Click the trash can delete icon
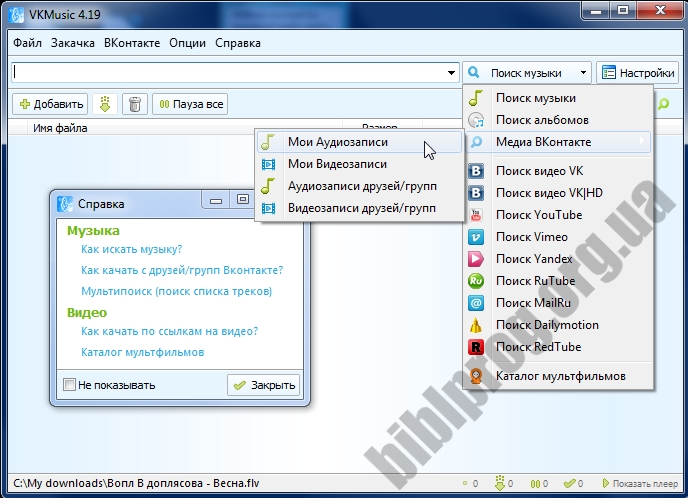The image size is (688, 498). (135, 104)
